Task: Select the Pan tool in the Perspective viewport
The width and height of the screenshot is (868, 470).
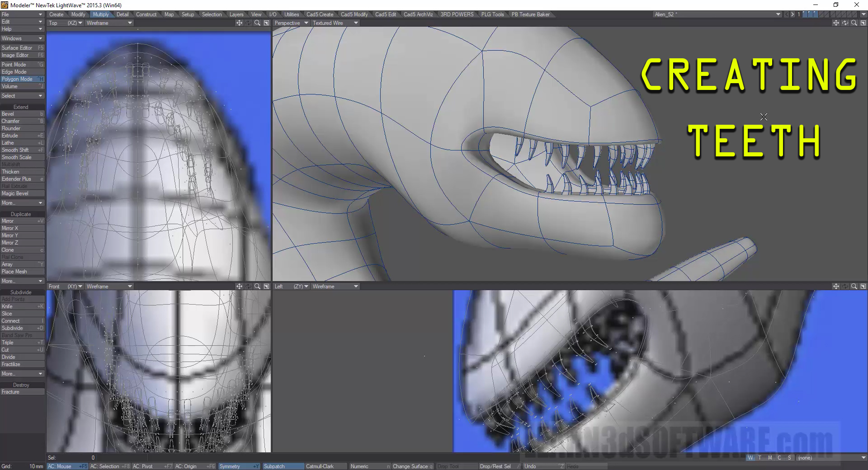Action: [x=836, y=23]
